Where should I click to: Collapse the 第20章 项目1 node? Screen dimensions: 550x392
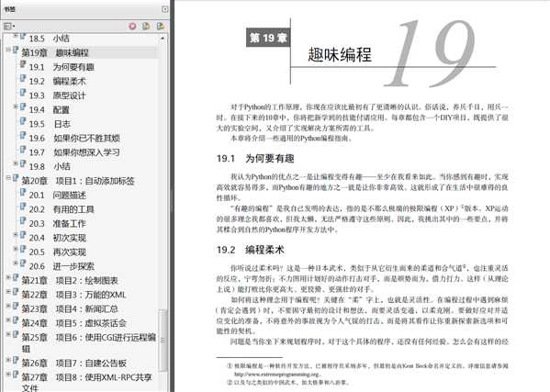click(7, 178)
